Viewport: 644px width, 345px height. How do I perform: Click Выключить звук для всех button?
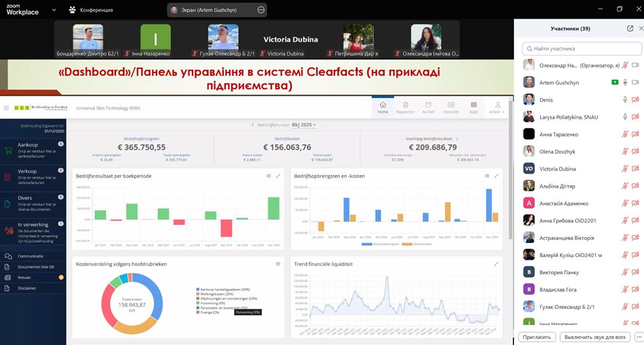595,337
